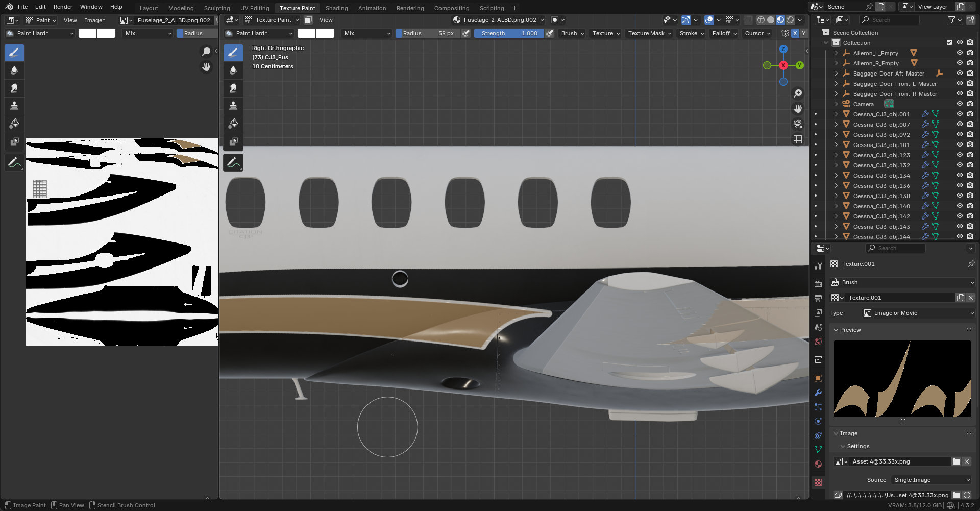This screenshot has height=511, width=980.
Task: Open the Texture Paint mode dropdown
Action: [x=272, y=20]
